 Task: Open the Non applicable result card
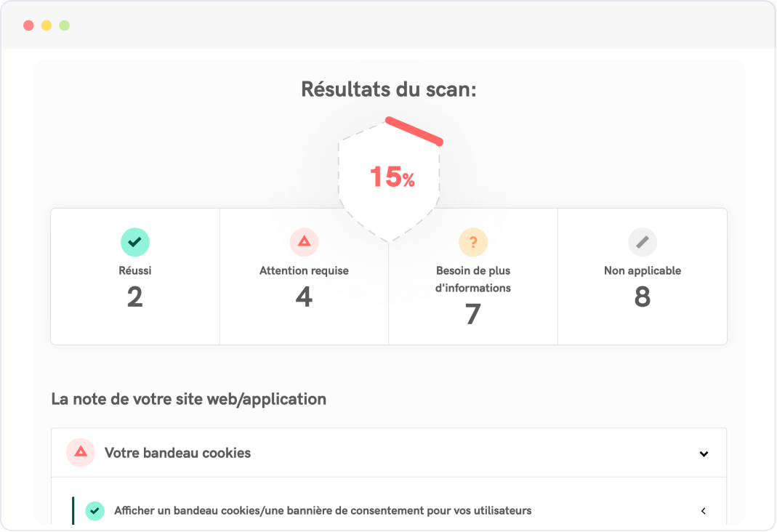[643, 276]
